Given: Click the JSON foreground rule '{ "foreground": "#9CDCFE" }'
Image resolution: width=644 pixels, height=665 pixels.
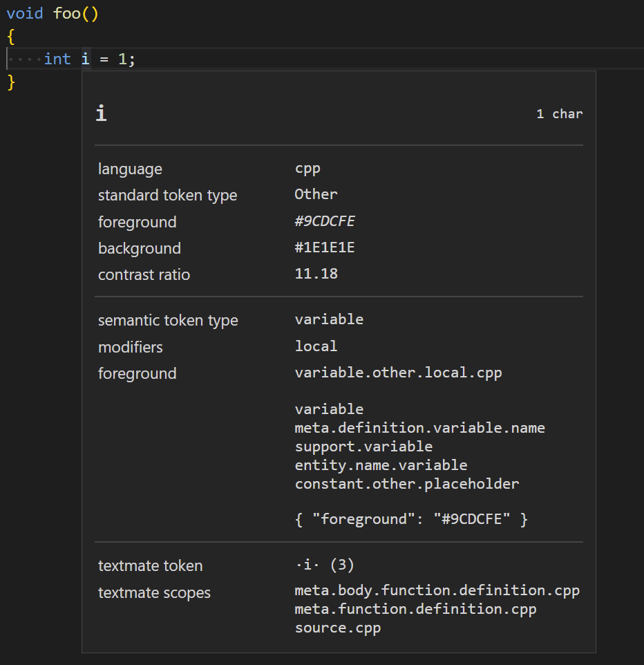Looking at the screenshot, I should coord(412,519).
